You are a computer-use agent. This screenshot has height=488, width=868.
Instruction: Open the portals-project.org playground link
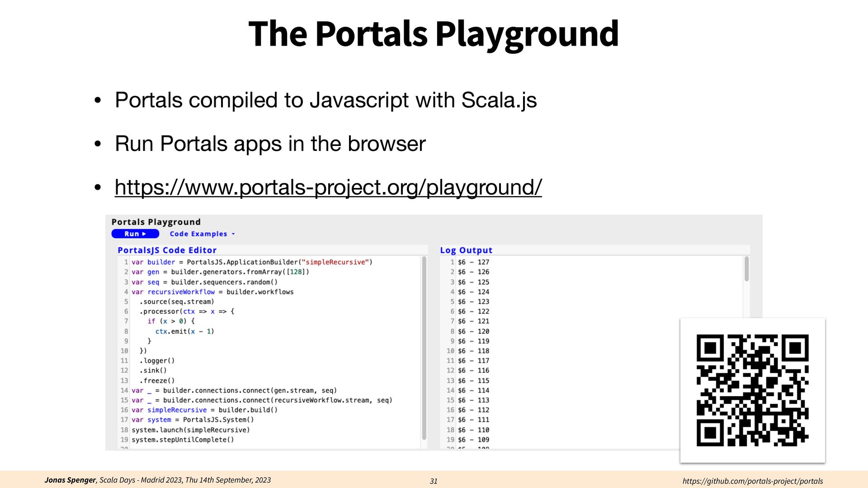(328, 187)
